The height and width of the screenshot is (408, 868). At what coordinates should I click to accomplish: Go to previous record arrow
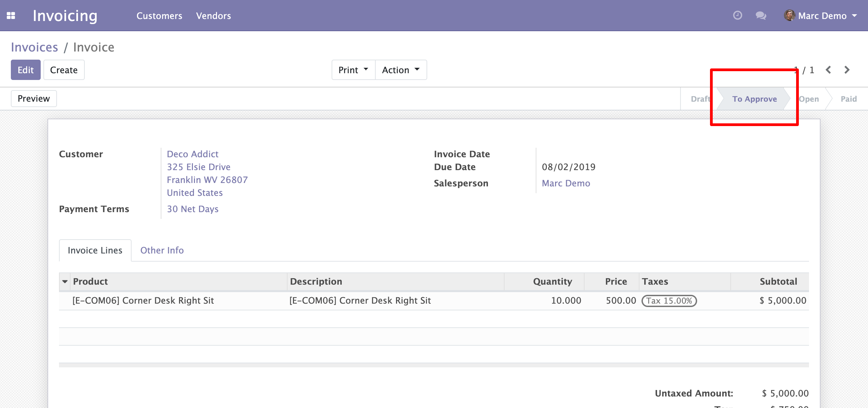click(x=828, y=70)
